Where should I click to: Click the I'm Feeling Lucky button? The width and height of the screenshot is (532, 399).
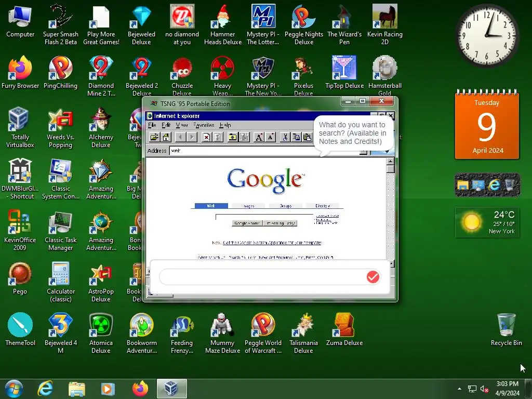tap(280, 223)
